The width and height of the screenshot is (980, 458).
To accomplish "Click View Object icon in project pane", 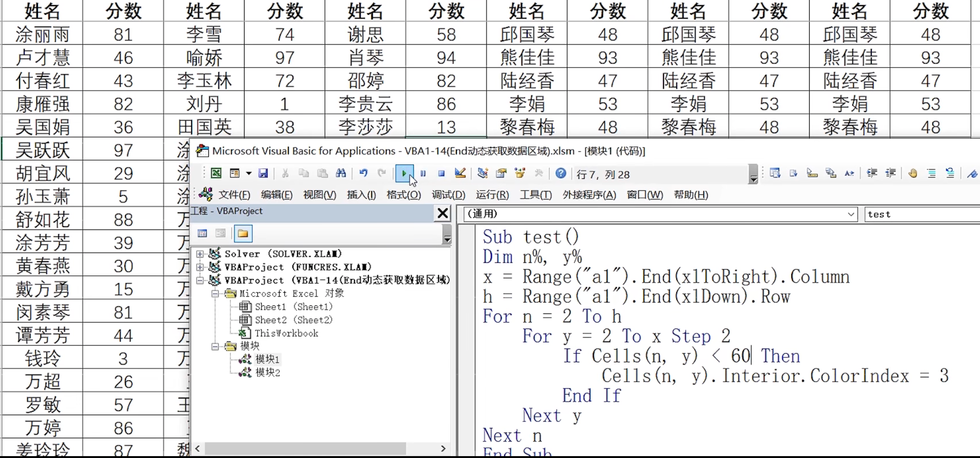I will 221,233.
